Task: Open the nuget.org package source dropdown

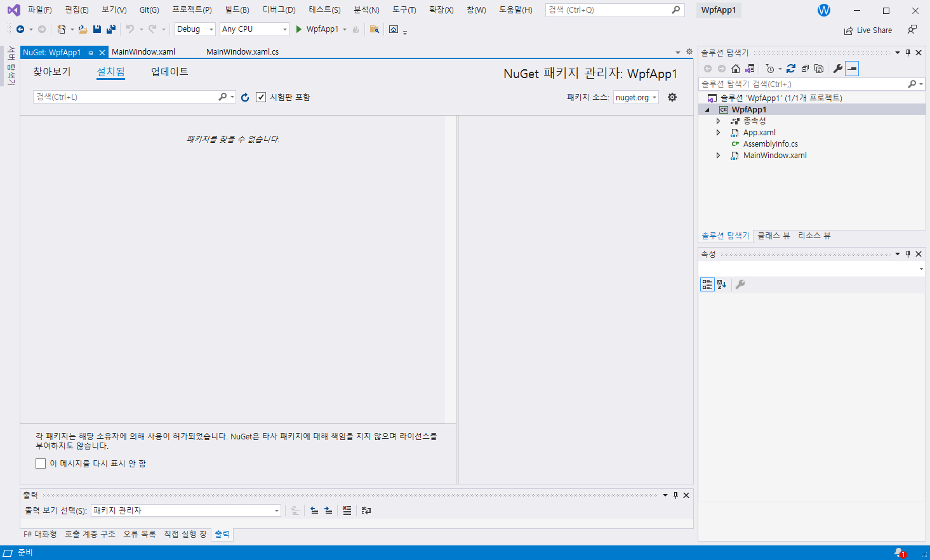Action: pos(635,97)
